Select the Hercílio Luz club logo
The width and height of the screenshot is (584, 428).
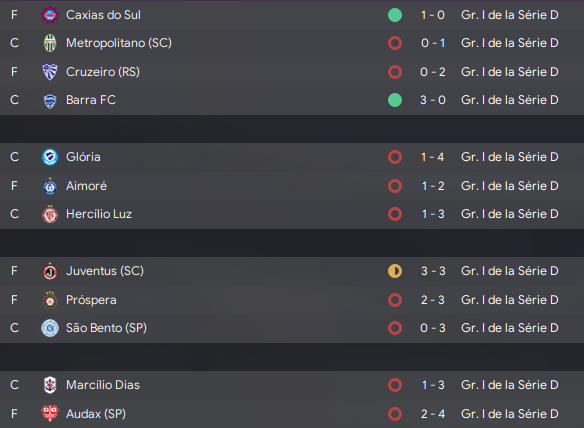[x=50, y=214]
